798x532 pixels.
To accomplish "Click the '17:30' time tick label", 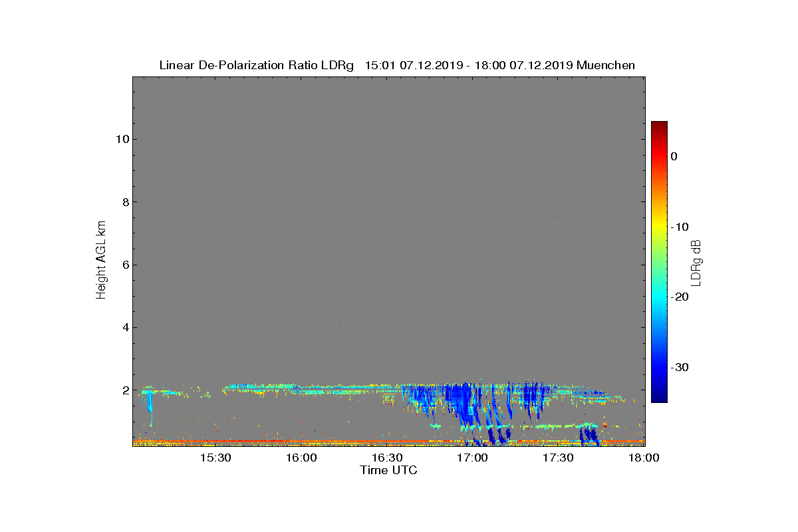I will coord(559,458).
